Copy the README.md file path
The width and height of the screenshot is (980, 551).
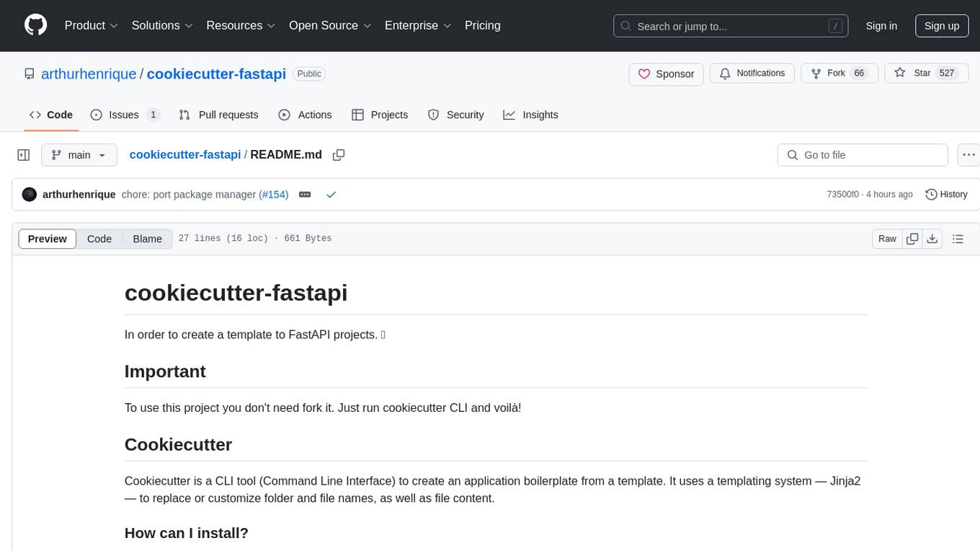pyautogui.click(x=339, y=155)
